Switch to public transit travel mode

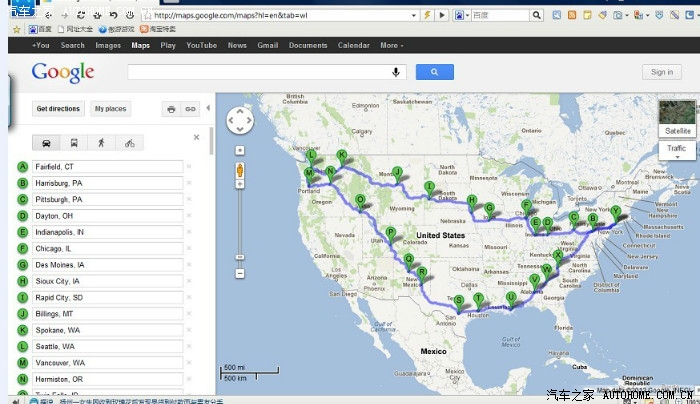pos(74,143)
